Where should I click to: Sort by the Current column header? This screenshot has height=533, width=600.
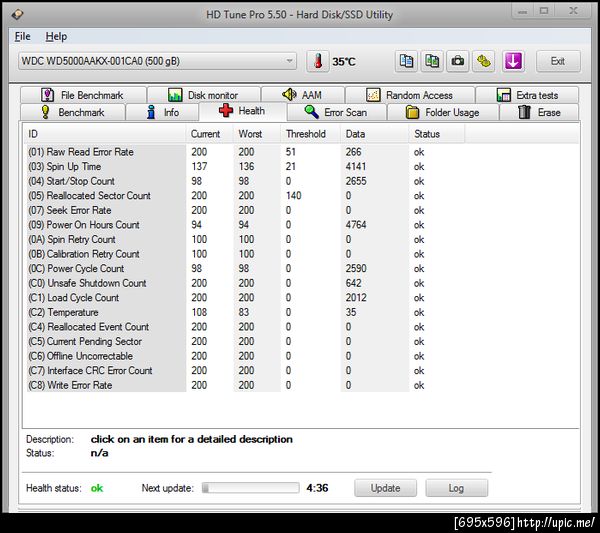[x=210, y=134]
